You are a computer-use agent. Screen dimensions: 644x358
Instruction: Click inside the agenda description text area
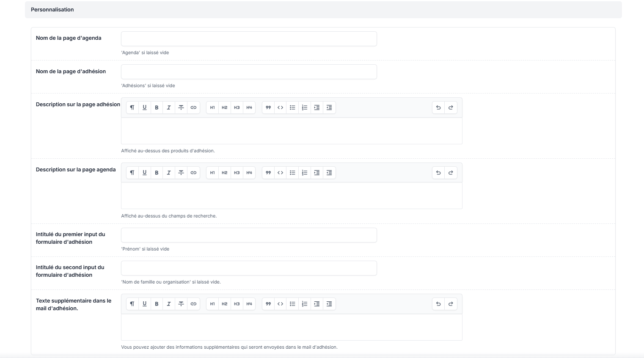tap(292, 196)
